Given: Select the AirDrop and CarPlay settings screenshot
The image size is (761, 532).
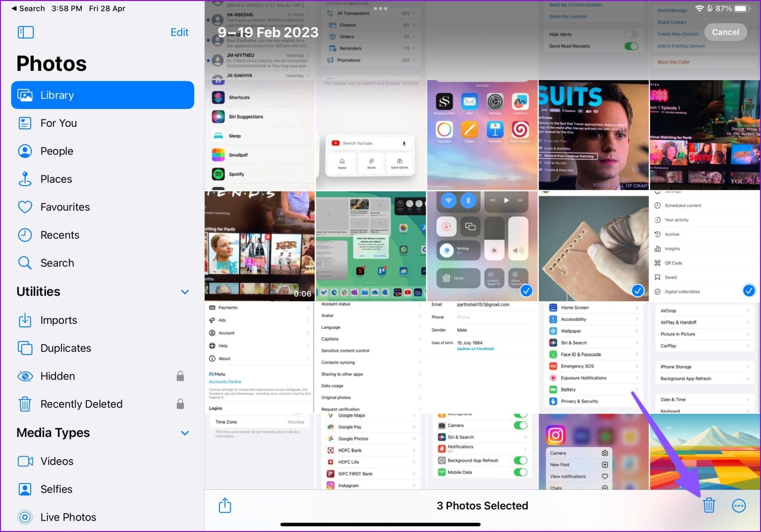Looking at the screenshot, I should (x=705, y=358).
